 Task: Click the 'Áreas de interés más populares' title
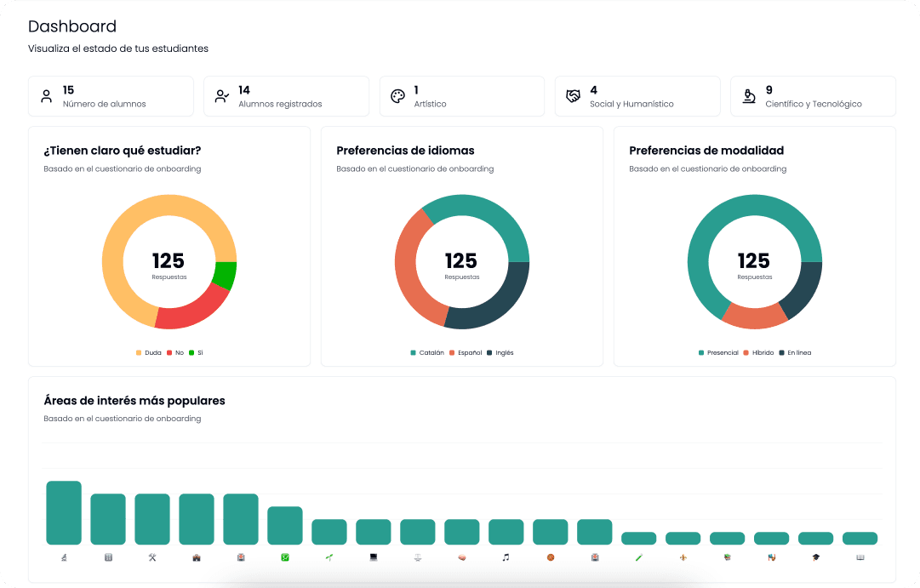point(134,401)
